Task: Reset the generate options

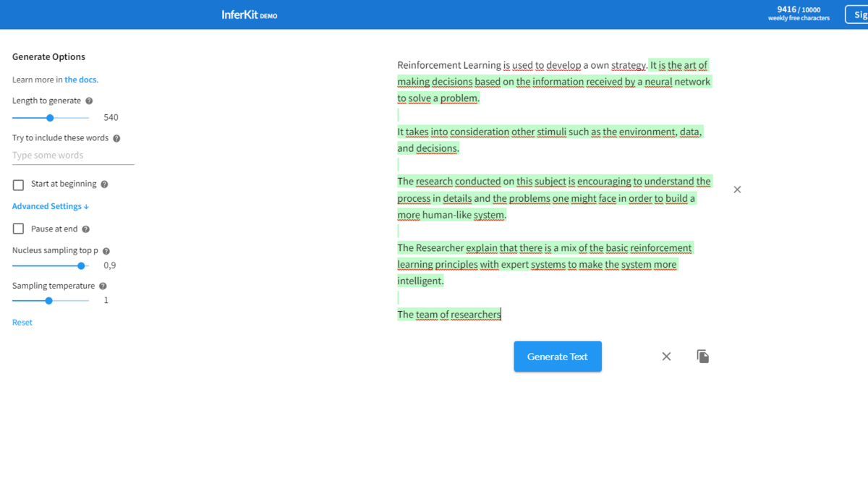Action: (x=22, y=323)
